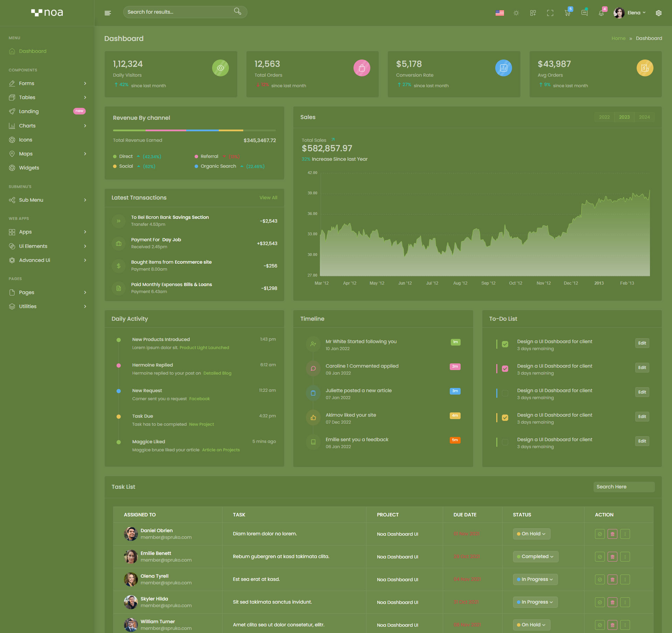Click Edit on the second To-Do item
Image resolution: width=672 pixels, height=633 pixels.
(642, 368)
